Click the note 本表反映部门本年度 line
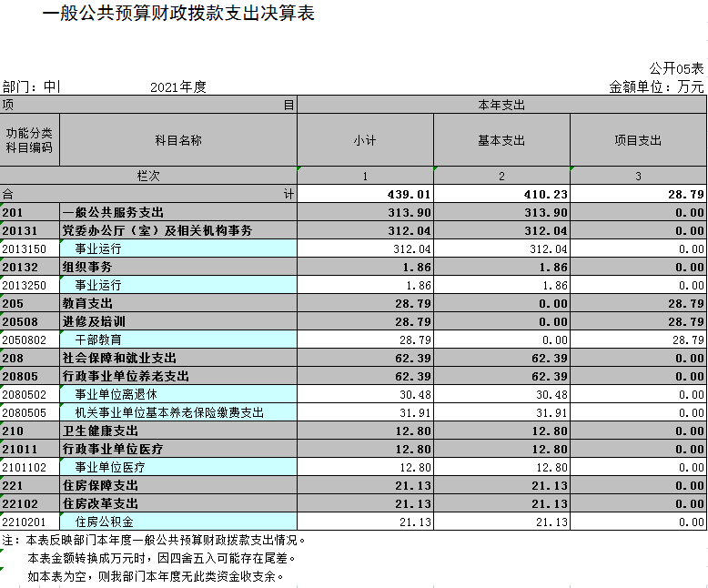 154,540
